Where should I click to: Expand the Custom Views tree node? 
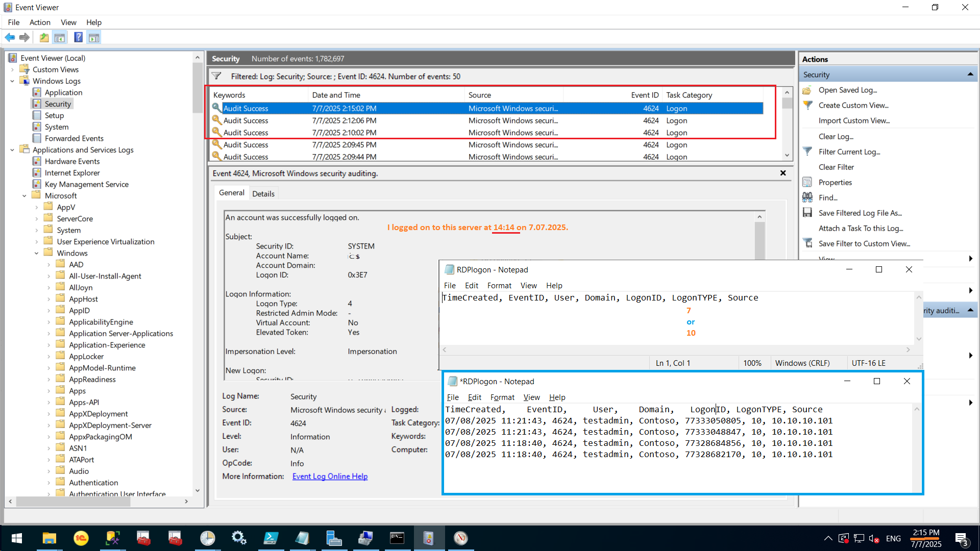12,69
